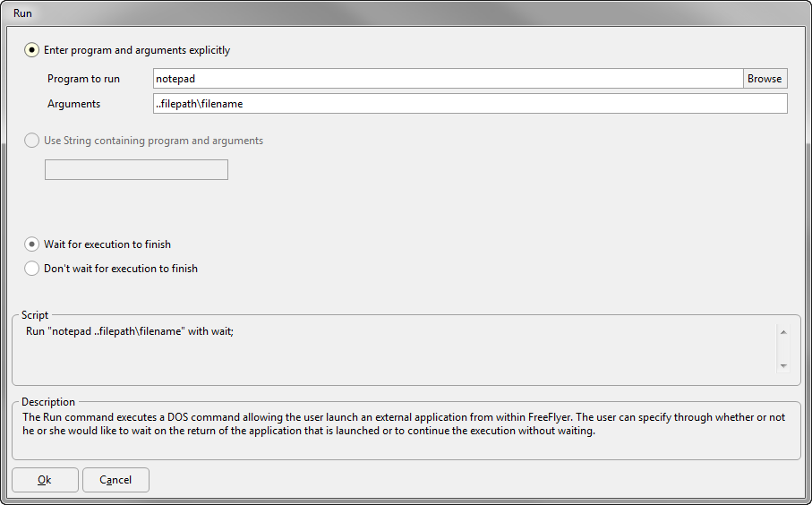Click the Browse button
Screen dimensions: 812x505
coord(765,79)
